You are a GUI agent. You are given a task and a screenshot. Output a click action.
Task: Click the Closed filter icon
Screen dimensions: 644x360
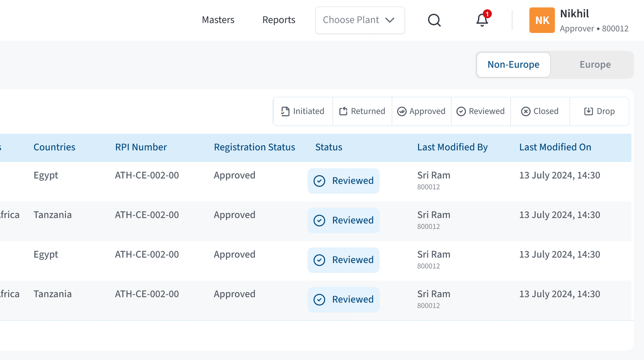pos(526,111)
